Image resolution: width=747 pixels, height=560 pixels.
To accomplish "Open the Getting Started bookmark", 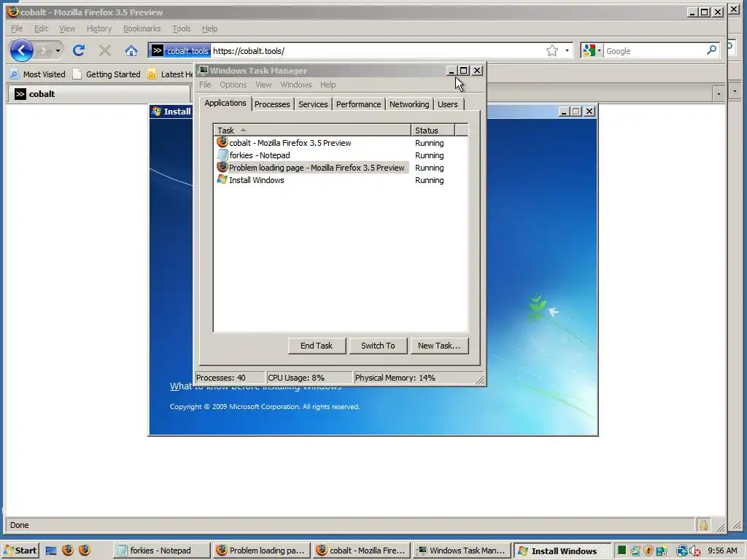I will (107, 74).
